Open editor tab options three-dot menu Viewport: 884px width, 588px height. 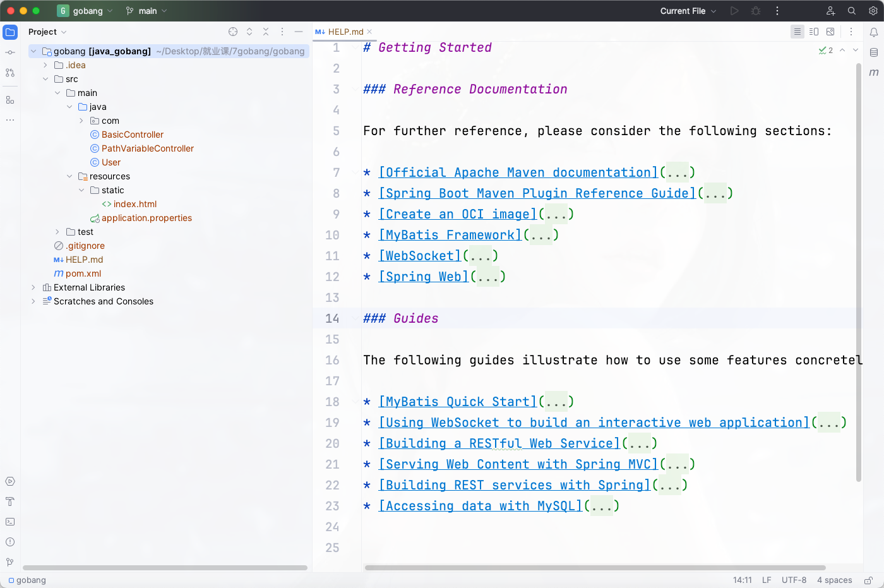(x=851, y=32)
